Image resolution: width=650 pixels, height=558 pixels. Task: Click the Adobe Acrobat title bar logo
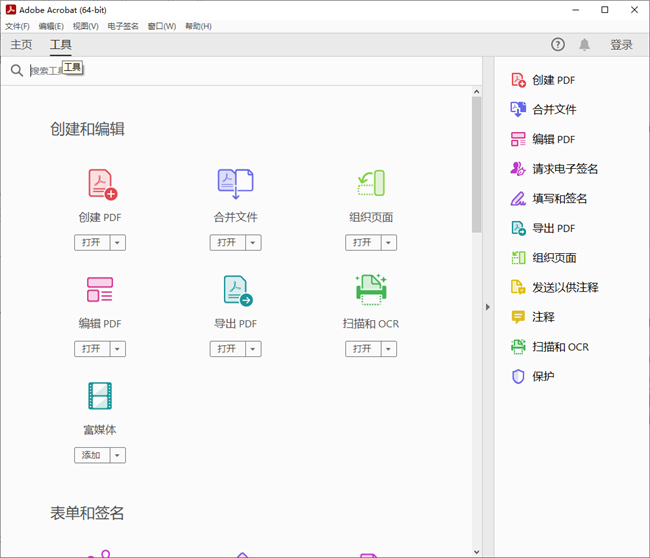point(11,10)
